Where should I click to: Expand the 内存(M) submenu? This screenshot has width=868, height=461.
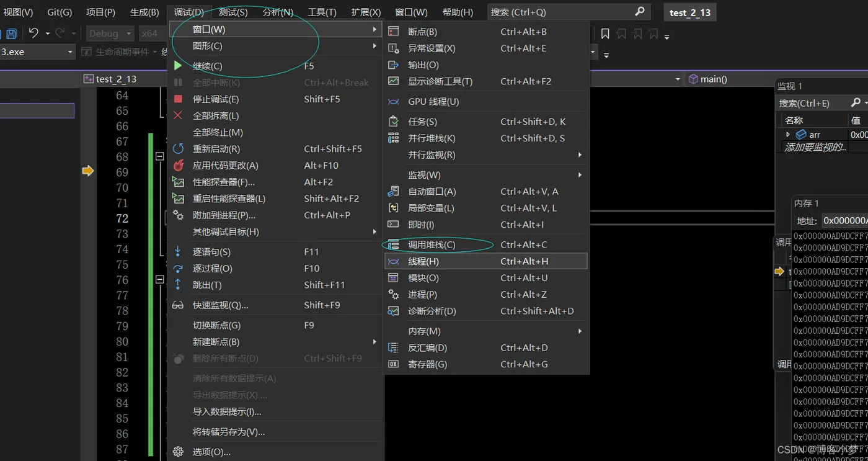coord(580,331)
